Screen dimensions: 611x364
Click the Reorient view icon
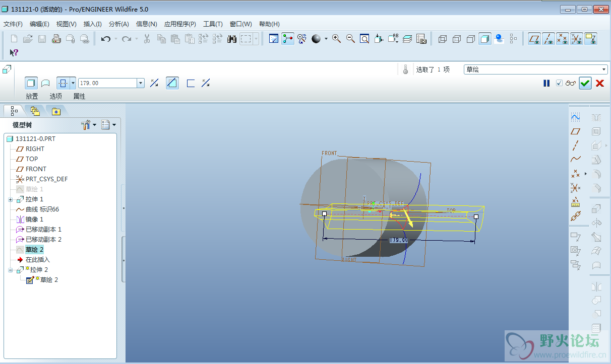(x=379, y=39)
